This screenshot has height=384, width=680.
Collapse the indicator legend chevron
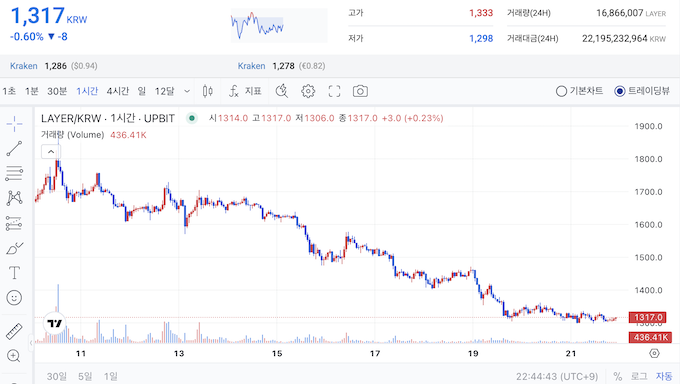51,151
